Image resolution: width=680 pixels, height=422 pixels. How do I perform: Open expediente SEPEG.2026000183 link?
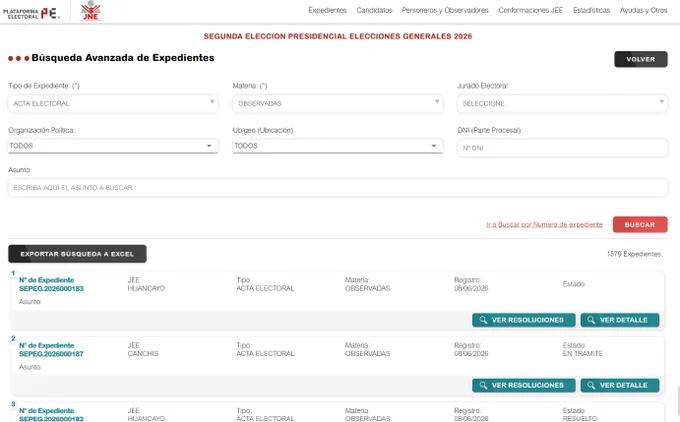(x=51, y=288)
